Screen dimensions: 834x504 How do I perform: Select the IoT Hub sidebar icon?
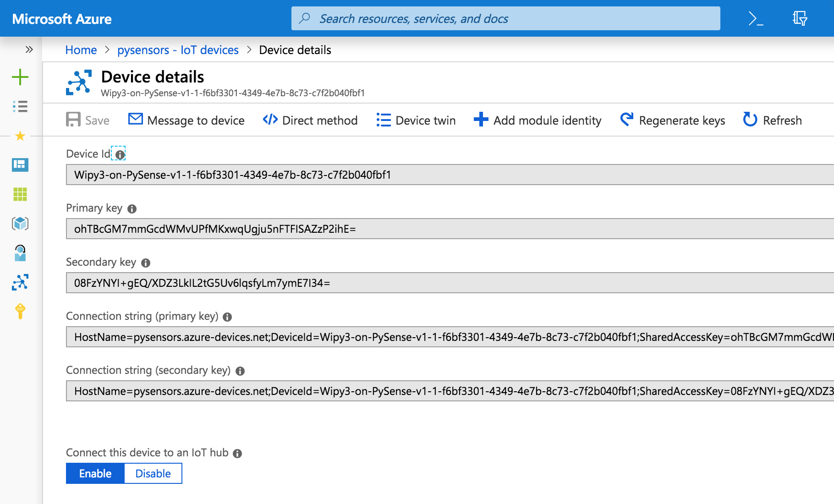pyautogui.click(x=20, y=283)
